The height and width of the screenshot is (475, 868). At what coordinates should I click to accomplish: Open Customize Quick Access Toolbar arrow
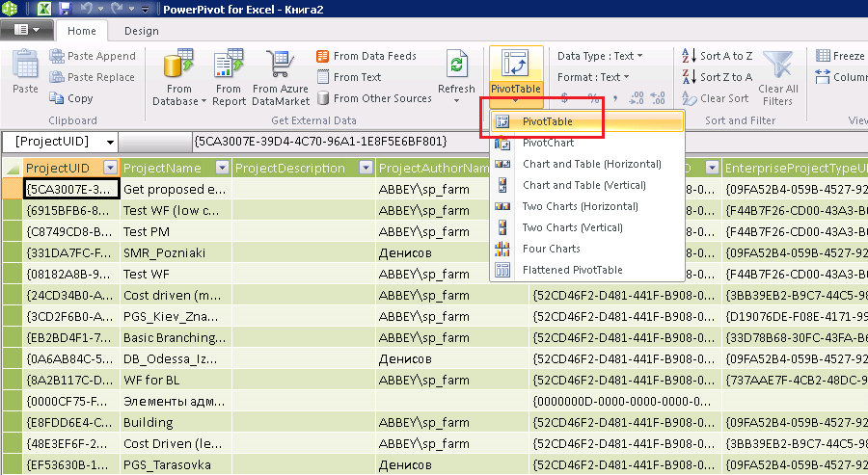pyautogui.click(x=145, y=10)
